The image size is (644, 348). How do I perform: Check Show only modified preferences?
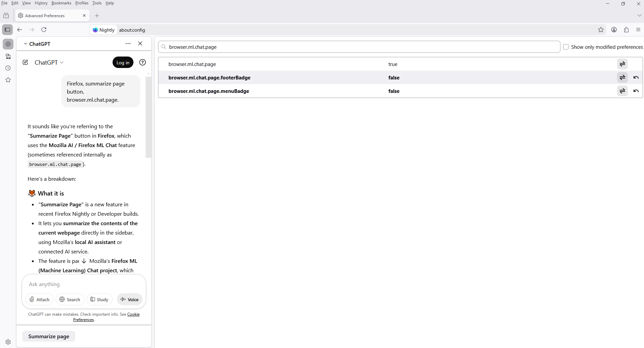(566, 47)
